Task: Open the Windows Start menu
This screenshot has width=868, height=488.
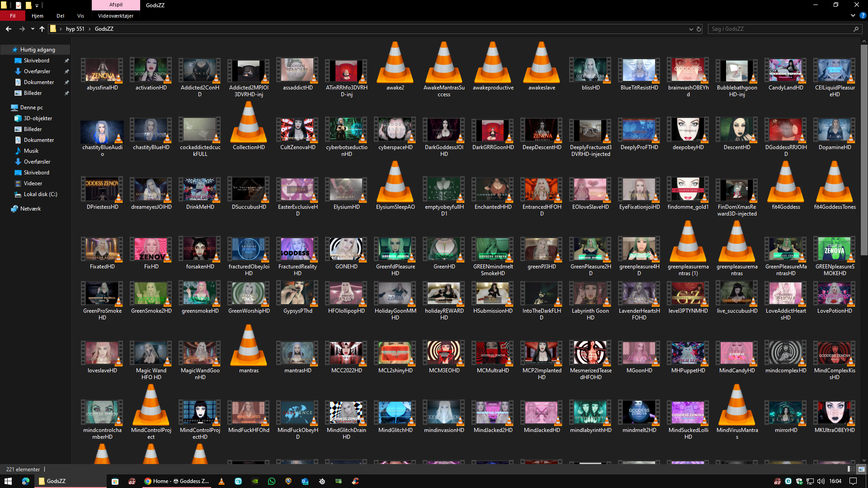Action: pyautogui.click(x=8, y=481)
